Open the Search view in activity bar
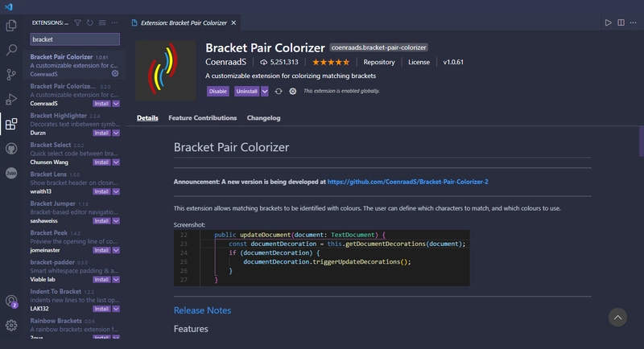The image size is (644, 349). coord(11,50)
